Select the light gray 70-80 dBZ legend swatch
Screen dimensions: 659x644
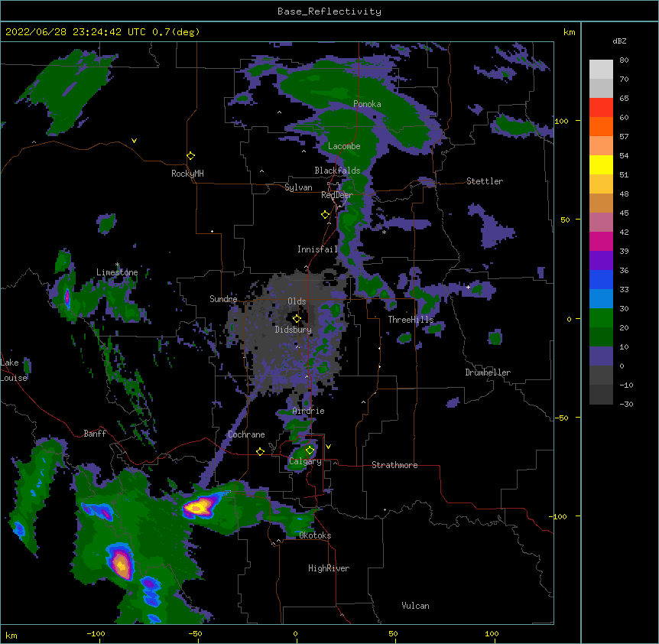click(x=601, y=70)
